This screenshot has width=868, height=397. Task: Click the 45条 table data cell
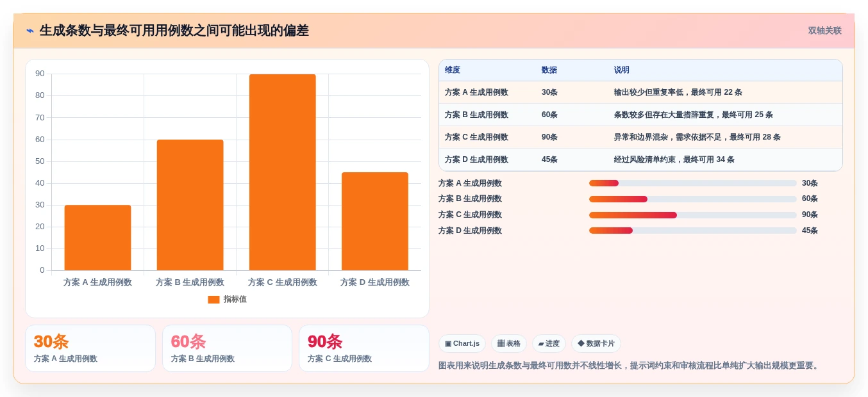549,159
